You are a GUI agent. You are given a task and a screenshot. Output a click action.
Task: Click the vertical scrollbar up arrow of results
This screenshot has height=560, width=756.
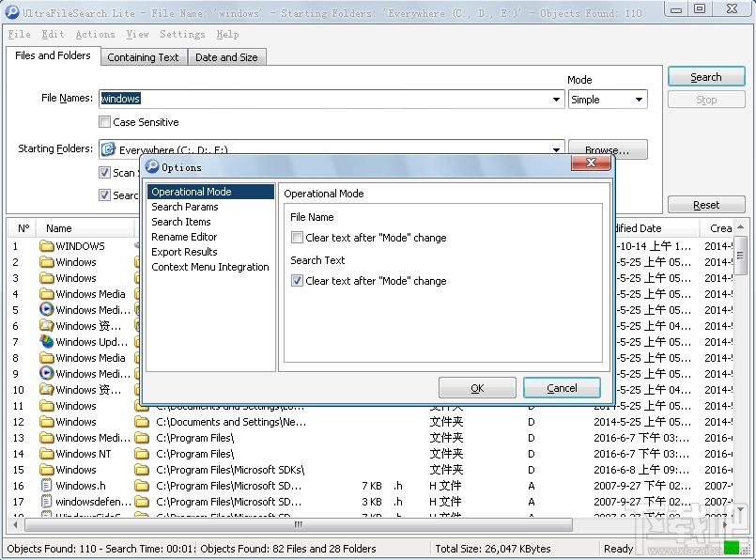(x=741, y=227)
